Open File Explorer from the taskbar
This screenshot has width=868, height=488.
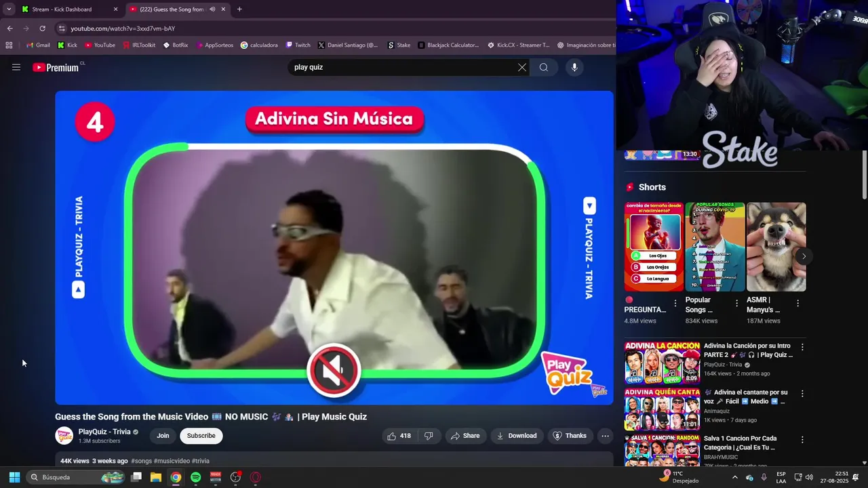tap(156, 477)
